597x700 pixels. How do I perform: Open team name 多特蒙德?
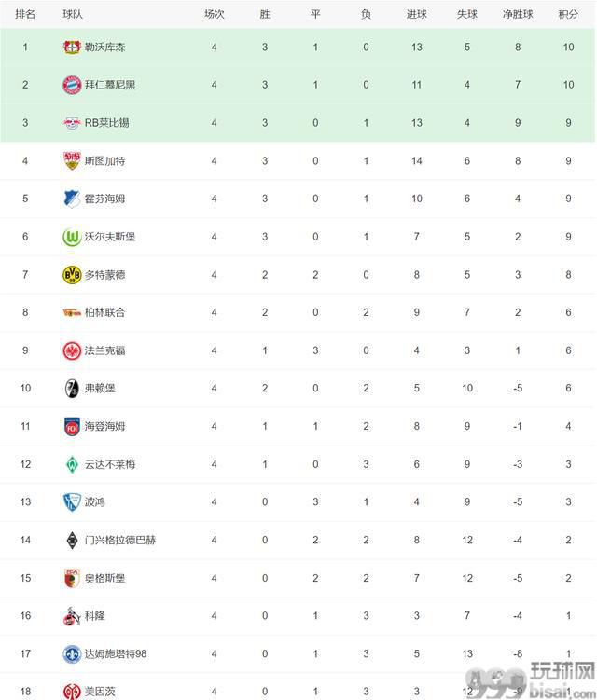105,275
